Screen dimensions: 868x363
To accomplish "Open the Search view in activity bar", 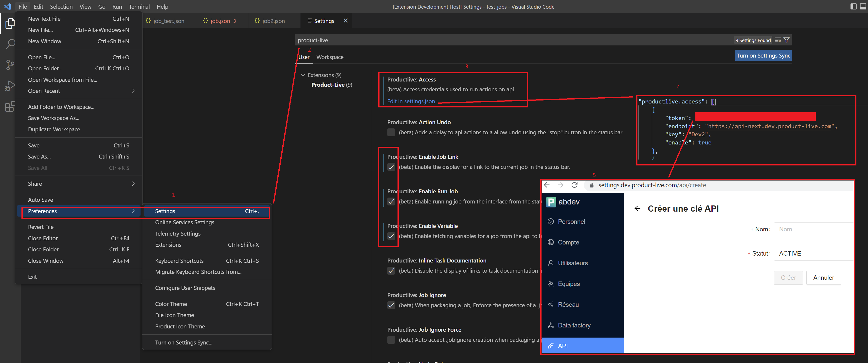I will click(x=10, y=44).
